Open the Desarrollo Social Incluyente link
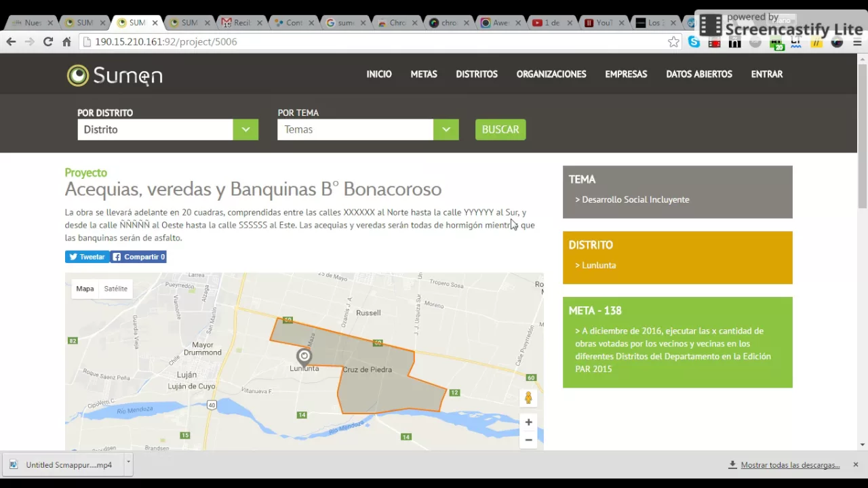Screen dimensions: 868x488 (x=635, y=200)
